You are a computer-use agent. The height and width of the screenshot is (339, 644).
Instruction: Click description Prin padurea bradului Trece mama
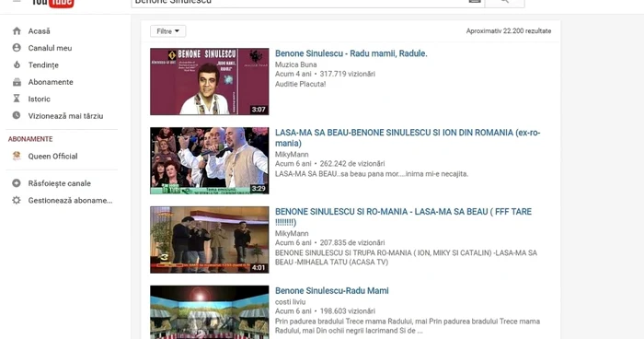[x=408, y=326]
